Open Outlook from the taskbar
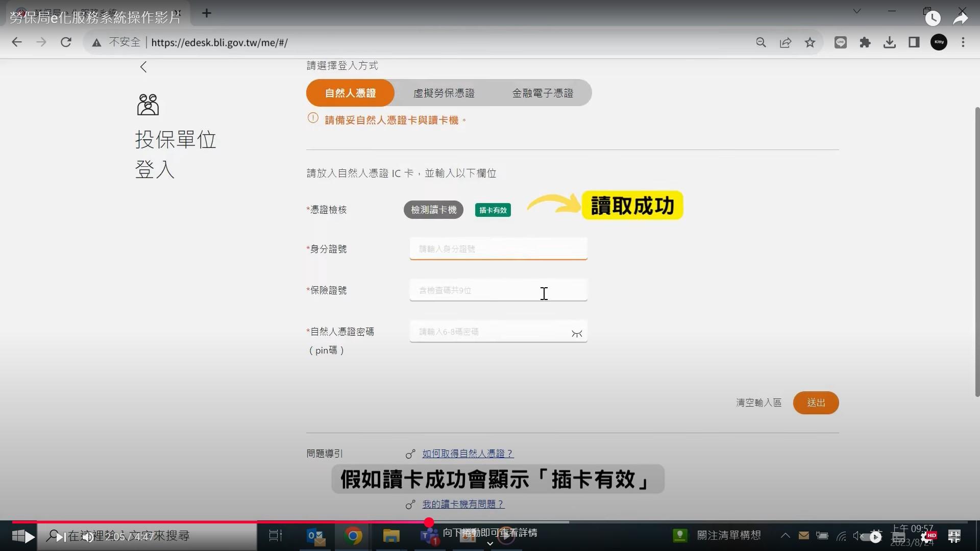 [x=315, y=536]
